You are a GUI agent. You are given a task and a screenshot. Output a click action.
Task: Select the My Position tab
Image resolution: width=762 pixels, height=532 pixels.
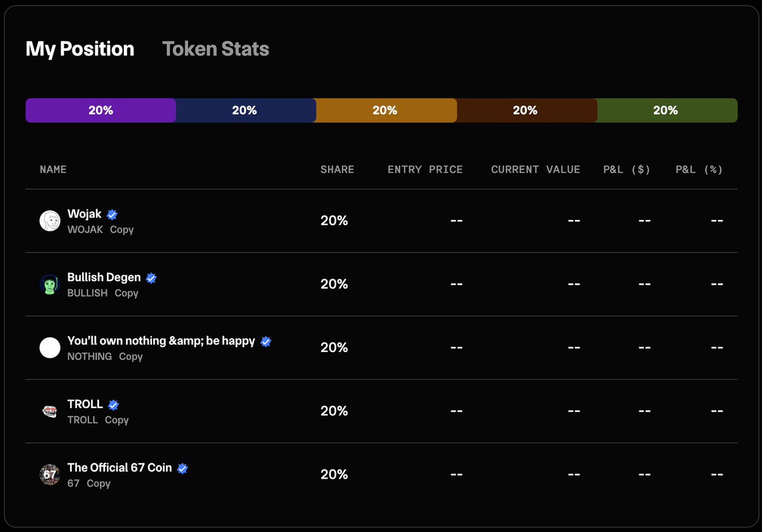coord(80,49)
